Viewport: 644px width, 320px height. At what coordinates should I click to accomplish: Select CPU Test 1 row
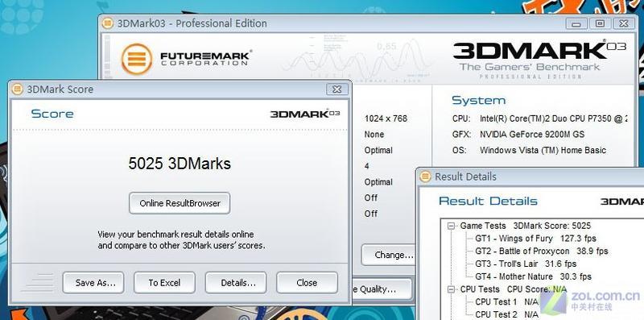coord(506,302)
